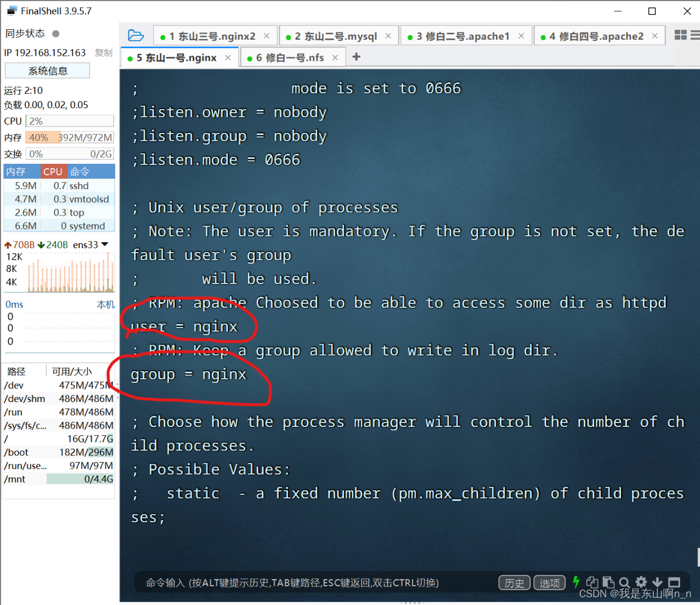Click the screen/window icon in bottom toolbar
The image size is (700, 605).
coord(674,582)
